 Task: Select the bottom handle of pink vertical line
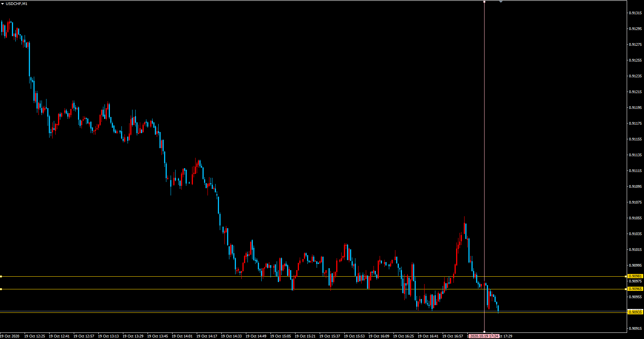point(484,331)
